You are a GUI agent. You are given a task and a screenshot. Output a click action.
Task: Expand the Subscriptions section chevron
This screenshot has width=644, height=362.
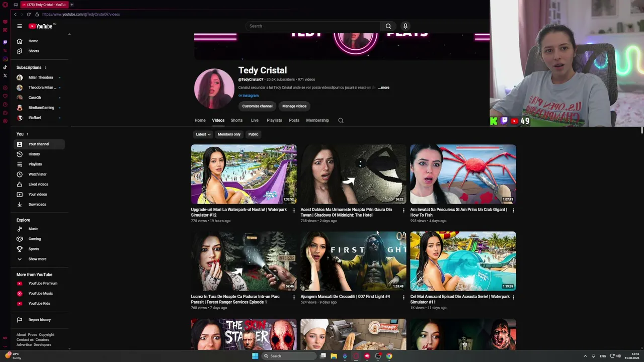(45, 67)
